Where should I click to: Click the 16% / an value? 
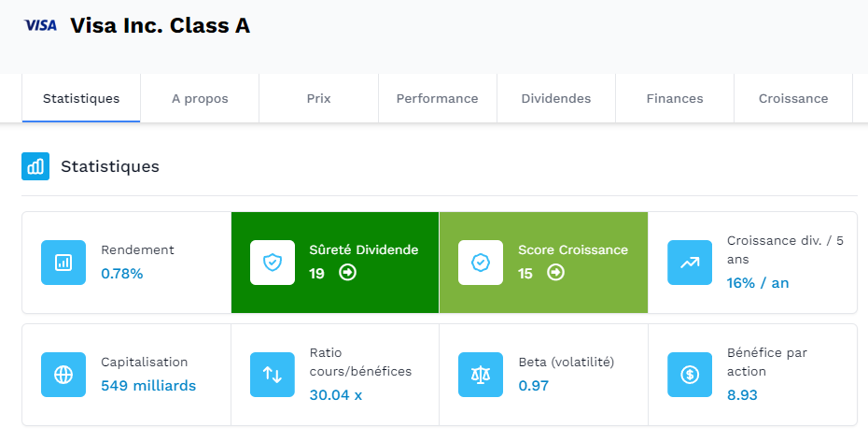[x=758, y=283]
